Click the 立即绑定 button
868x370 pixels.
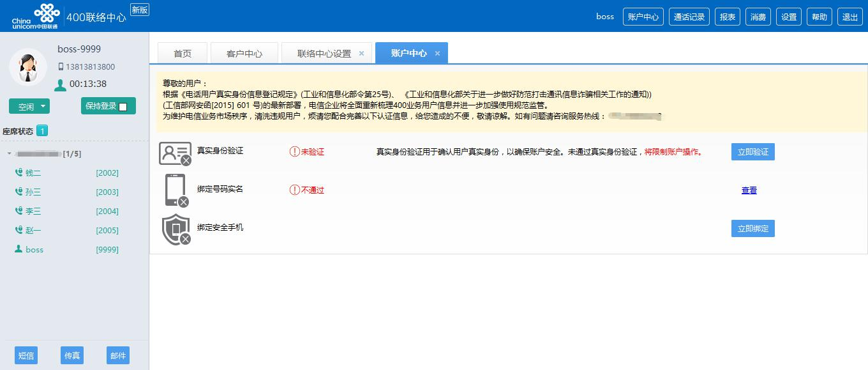[x=752, y=229]
